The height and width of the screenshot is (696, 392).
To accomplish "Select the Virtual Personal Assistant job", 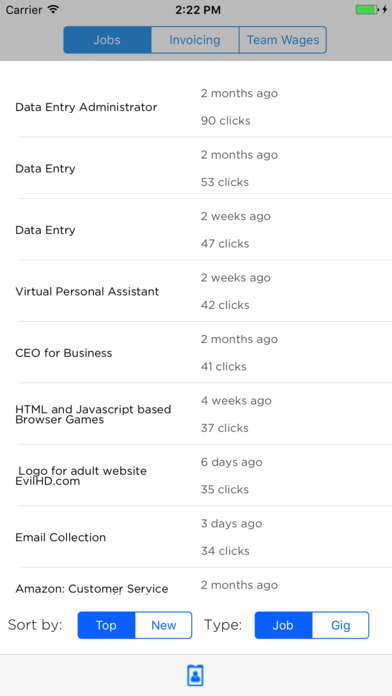I will click(196, 291).
